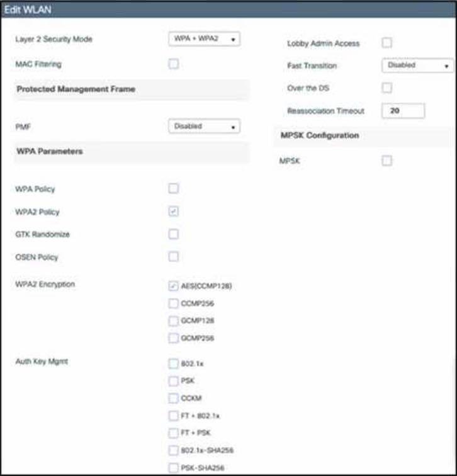The width and height of the screenshot is (457, 476).
Task: Enable 802.1x auth key management
Action: pos(174,363)
